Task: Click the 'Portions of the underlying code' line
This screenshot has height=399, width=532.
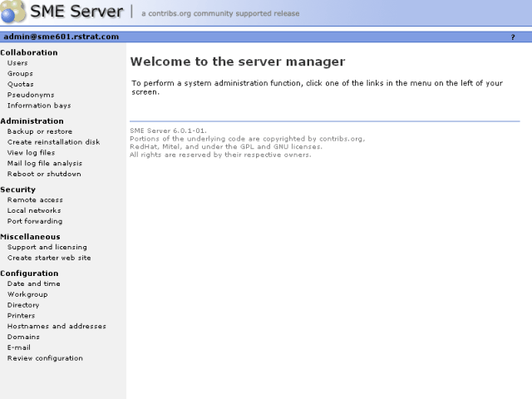Action: 248,139
